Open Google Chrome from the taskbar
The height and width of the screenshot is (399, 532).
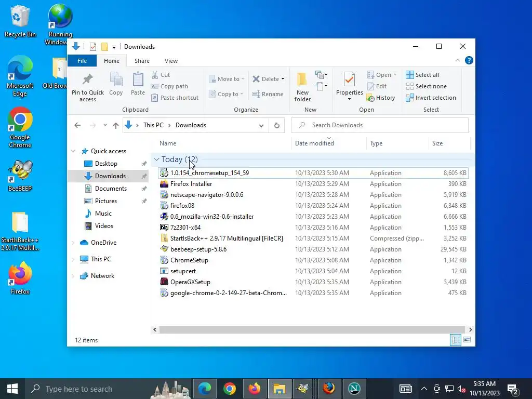tap(230, 389)
